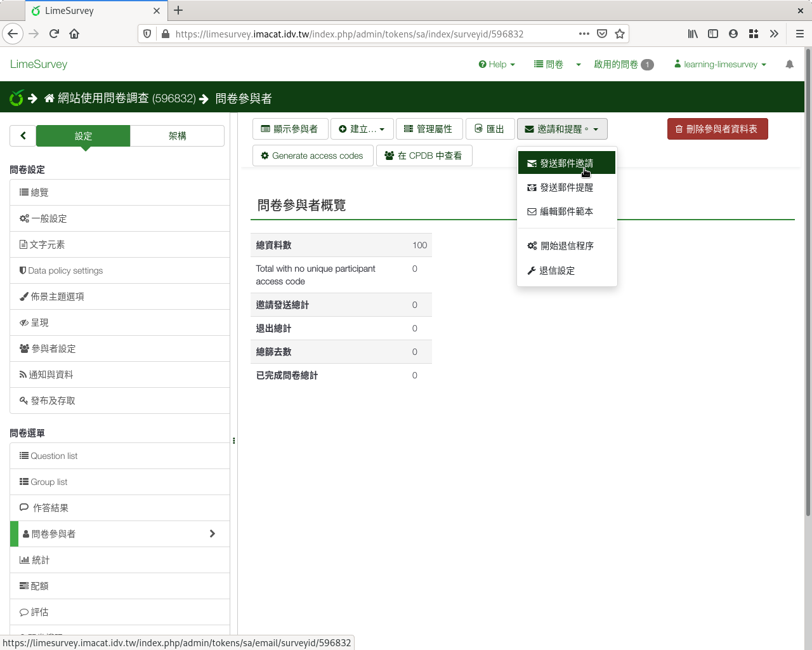Open the Firefox account icon

(x=733, y=34)
